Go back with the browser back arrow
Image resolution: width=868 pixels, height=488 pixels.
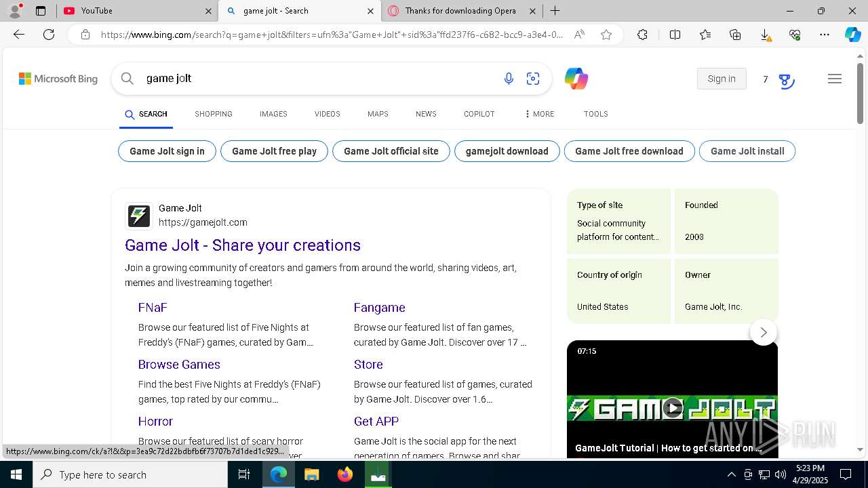(19, 35)
